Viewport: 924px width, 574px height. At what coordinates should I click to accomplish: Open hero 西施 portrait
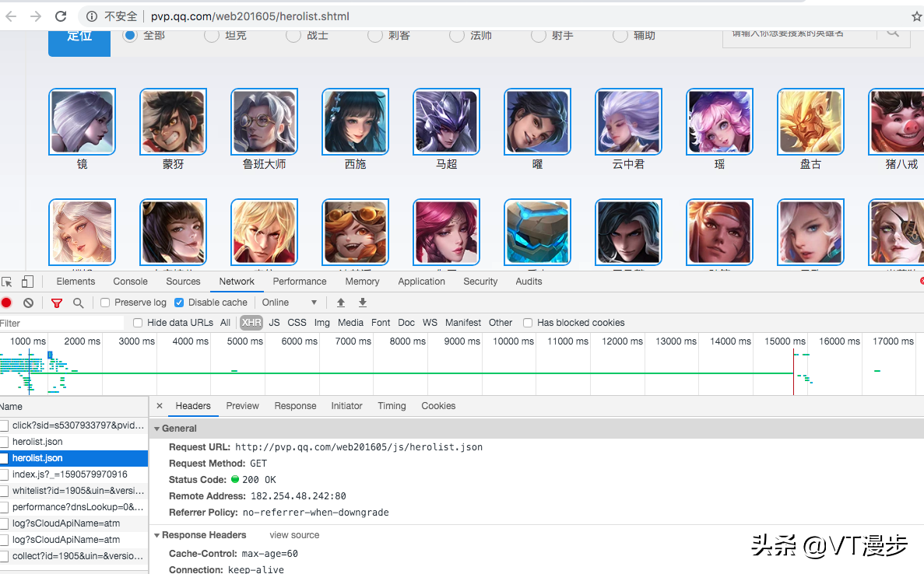point(355,122)
